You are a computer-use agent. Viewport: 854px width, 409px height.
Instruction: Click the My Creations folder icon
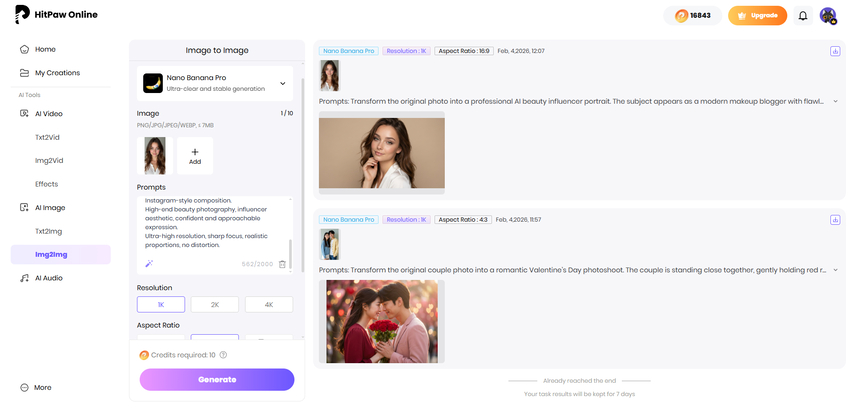coord(24,72)
